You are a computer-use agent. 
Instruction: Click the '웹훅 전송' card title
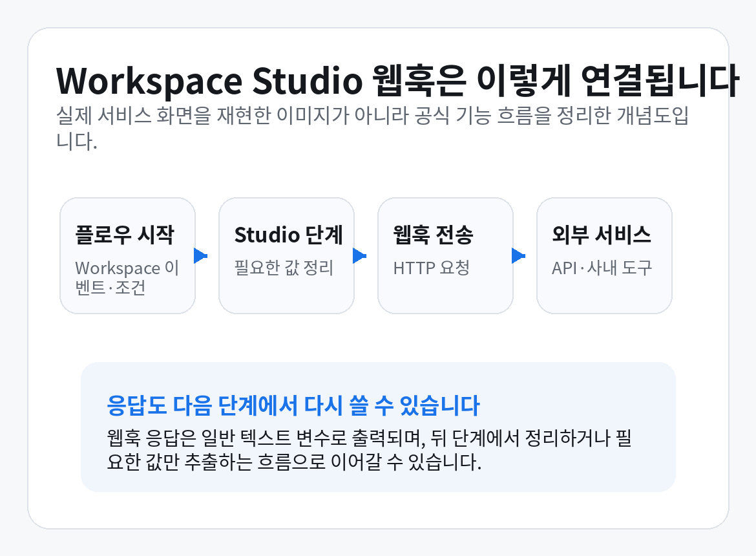click(x=433, y=235)
